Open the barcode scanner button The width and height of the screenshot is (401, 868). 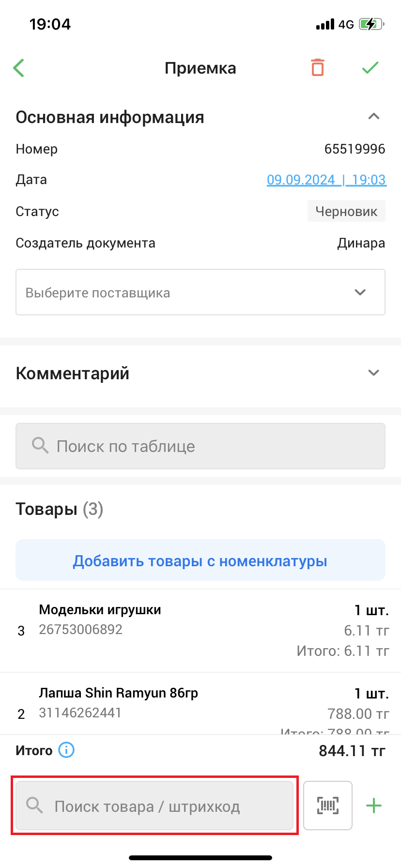pyautogui.click(x=328, y=806)
